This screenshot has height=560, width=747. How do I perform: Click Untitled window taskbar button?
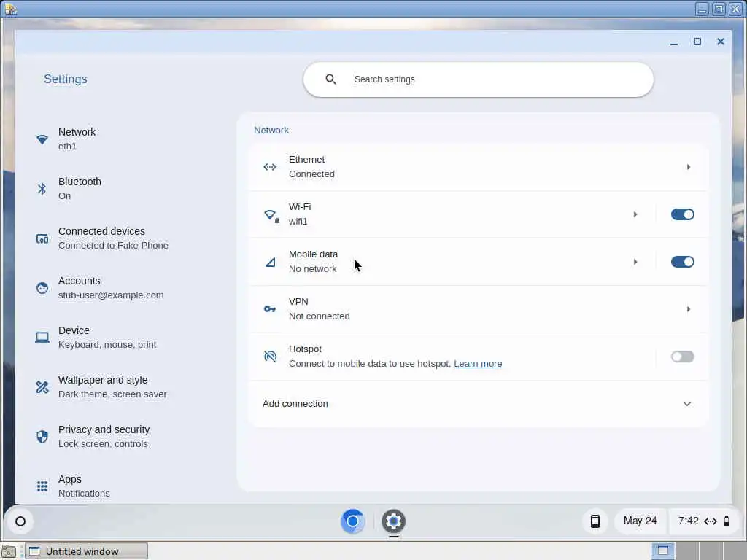coord(86,551)
